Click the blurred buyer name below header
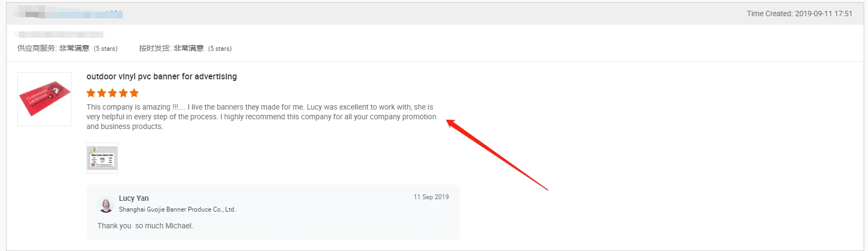The width and height of the screenshot is (868, 251). click(x=58, y=34)
